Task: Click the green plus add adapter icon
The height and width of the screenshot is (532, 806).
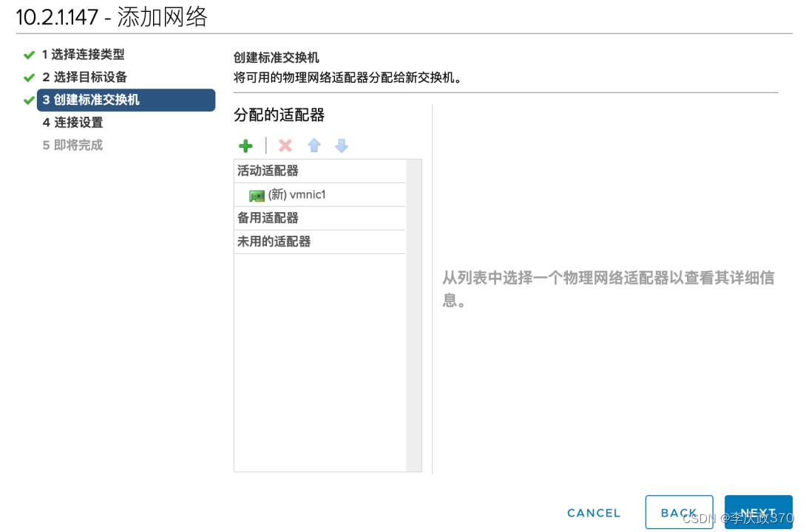Action: point(245,146)
